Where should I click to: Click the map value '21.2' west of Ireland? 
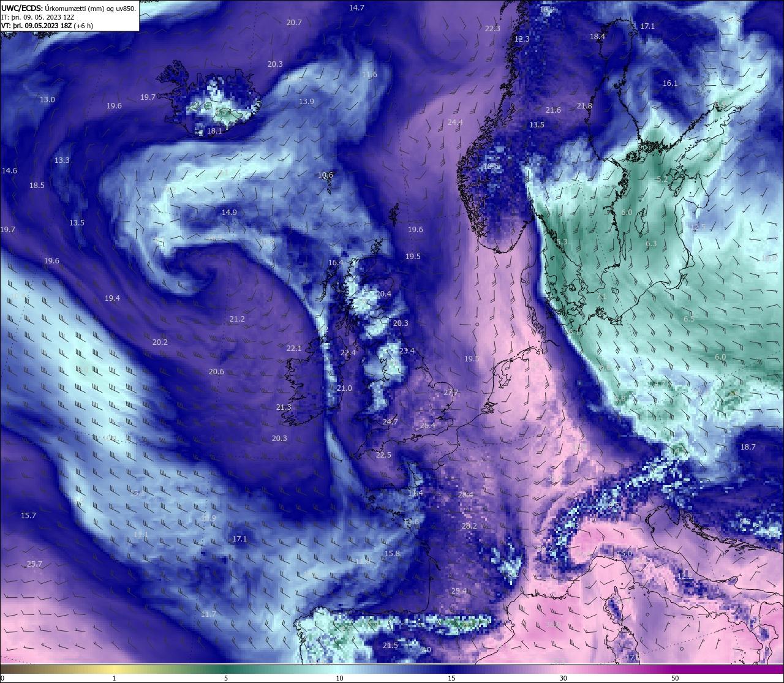pyautogui.click(x=237, y=319)
